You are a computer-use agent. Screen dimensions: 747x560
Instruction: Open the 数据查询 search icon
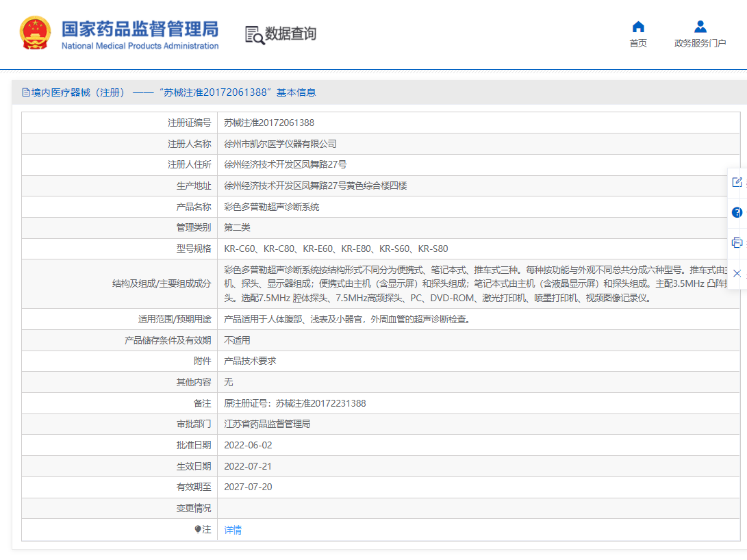(x=255, y=35)
